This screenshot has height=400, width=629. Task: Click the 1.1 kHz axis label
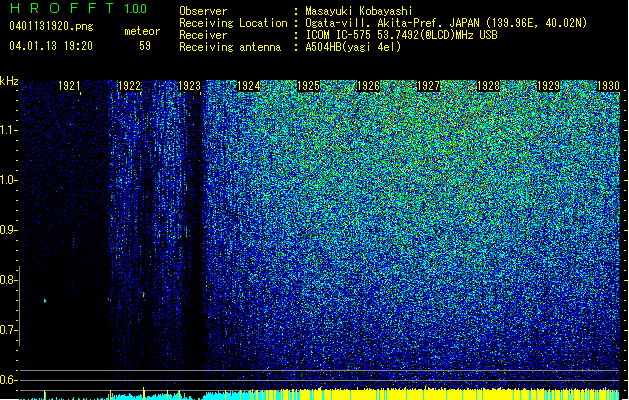pos(8,130)
